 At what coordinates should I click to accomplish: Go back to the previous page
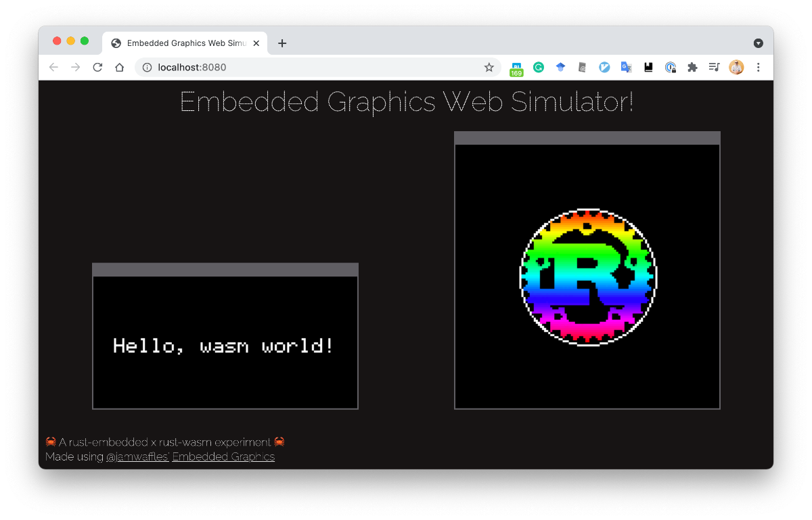(53, 68)
